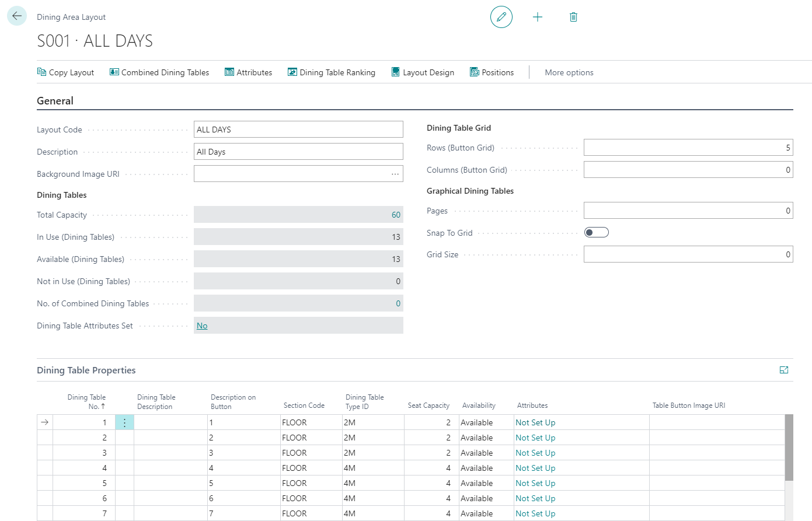Screen dimensions: 812x521
Task: Click the pencil edit icon
Action: pos(501,17)
